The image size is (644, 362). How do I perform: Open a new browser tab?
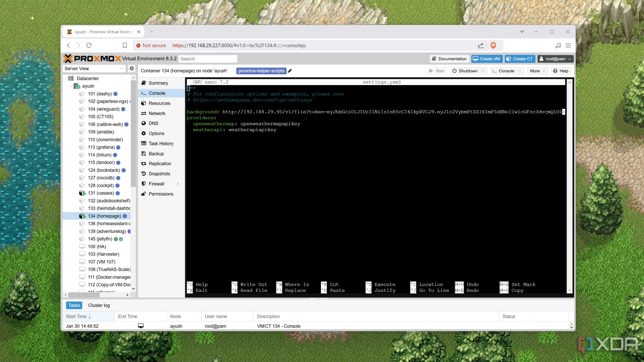151,32
